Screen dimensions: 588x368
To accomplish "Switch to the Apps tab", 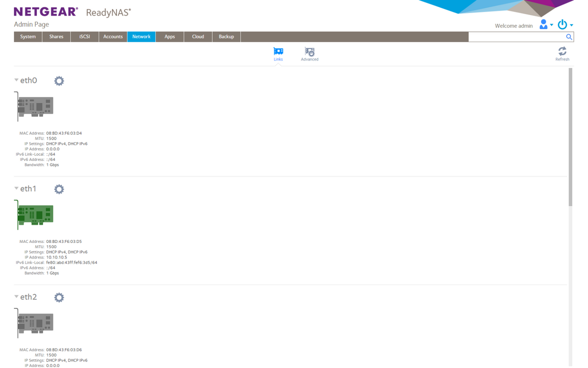I will (170, 37).
